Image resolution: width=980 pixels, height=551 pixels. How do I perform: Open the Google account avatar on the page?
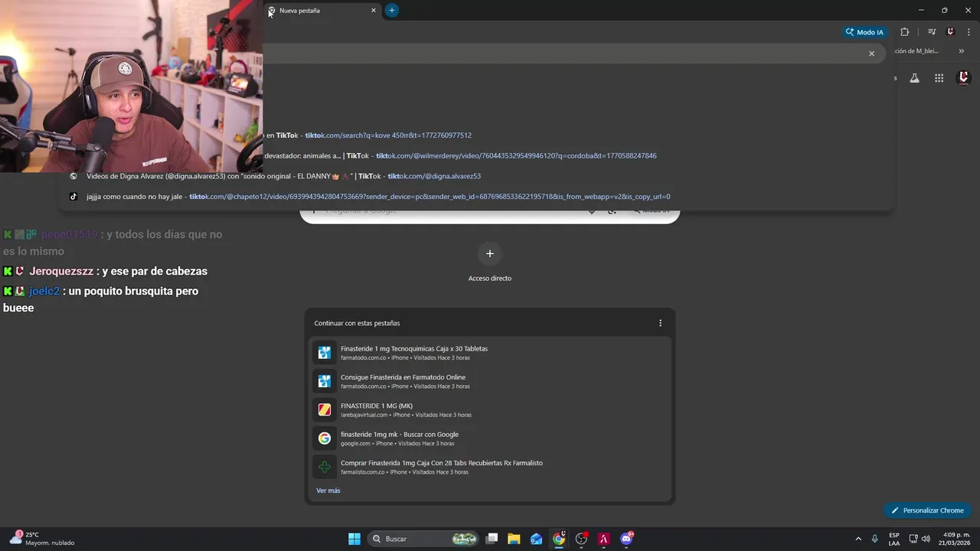point(964,78)
